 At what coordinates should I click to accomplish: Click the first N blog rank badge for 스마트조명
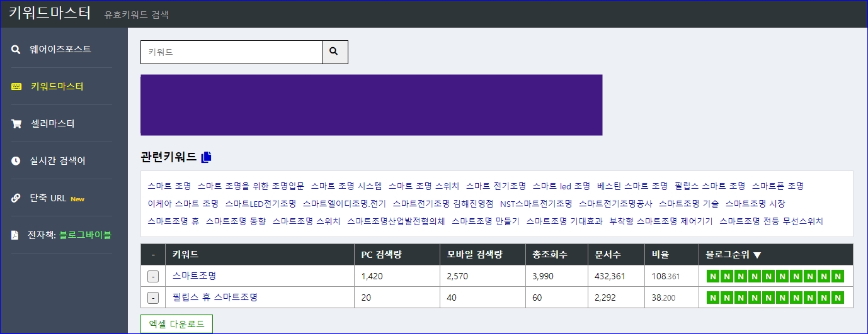click(712, 276)
